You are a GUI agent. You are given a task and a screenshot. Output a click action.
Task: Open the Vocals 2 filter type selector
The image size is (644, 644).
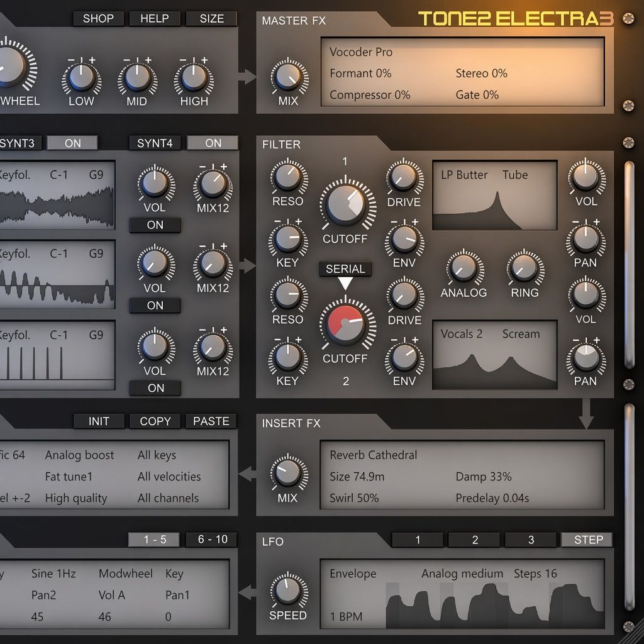(461, 334)
